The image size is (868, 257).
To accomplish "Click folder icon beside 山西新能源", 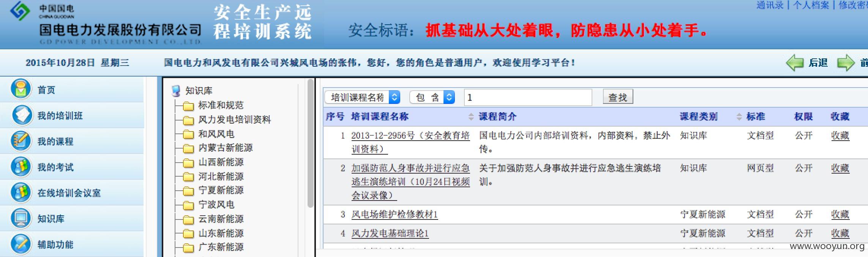I will coord(188,163).
